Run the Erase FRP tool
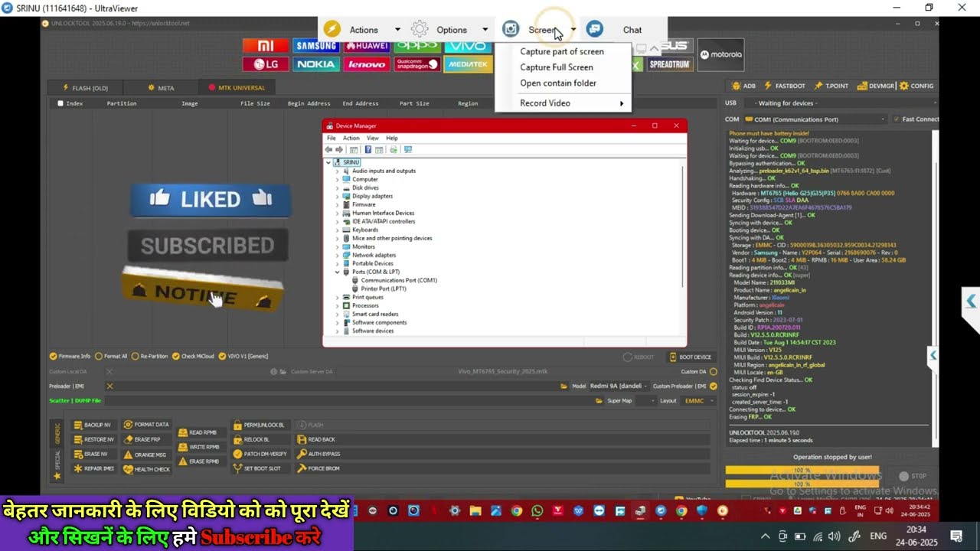980x551 pixels. tap(142, 439)
